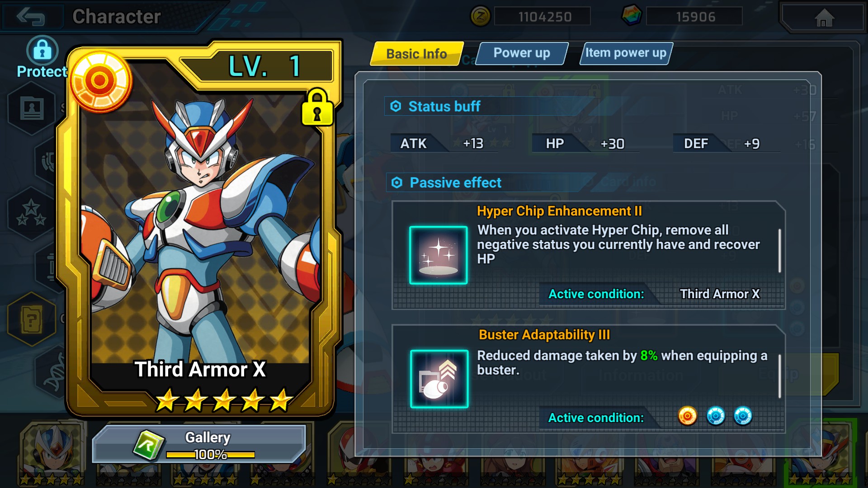Click the Hyper Chip Enhancement II skill icon
This screenshot has height=488, width=868.
point(438,255)
